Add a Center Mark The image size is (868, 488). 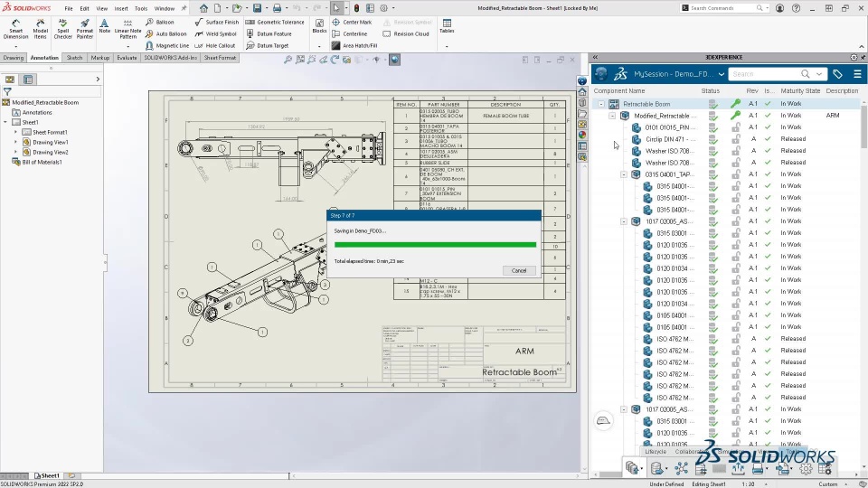click(x=352, y=22)
